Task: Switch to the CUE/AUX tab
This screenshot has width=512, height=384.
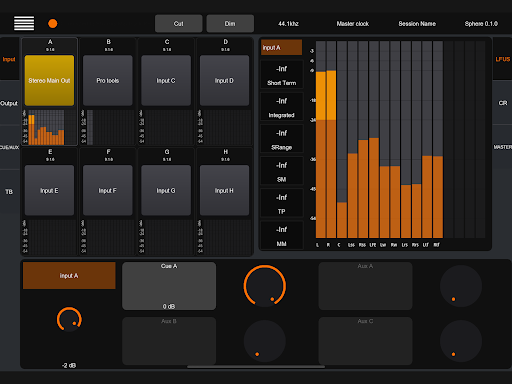Action: pos(9,147)
